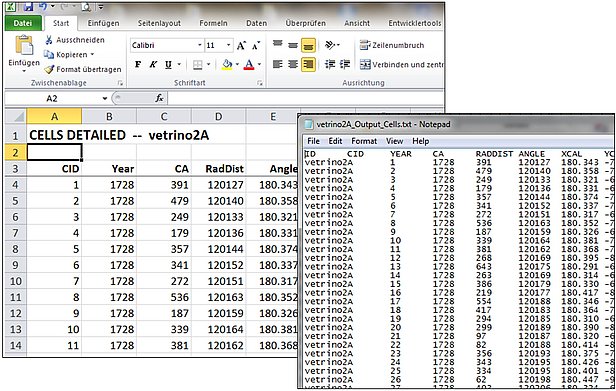Open the green Datei tab
This screenshot has width=616, height=391.
(x=23, y=23)
